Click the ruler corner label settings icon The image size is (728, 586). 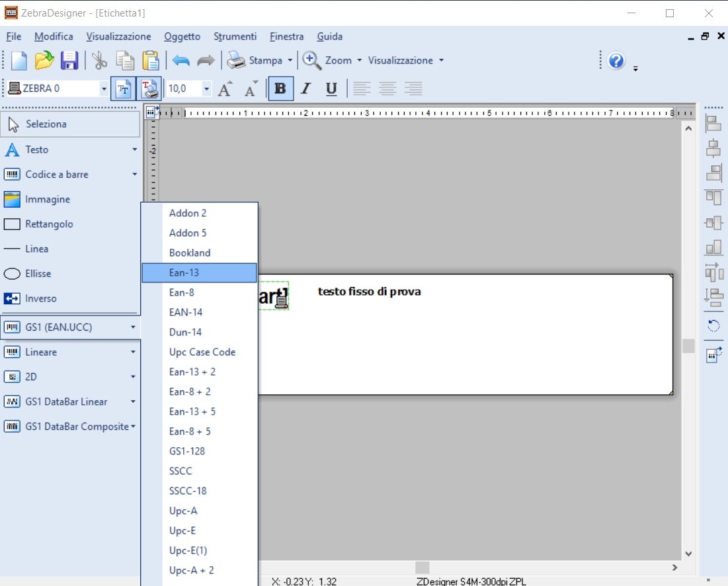151,112
